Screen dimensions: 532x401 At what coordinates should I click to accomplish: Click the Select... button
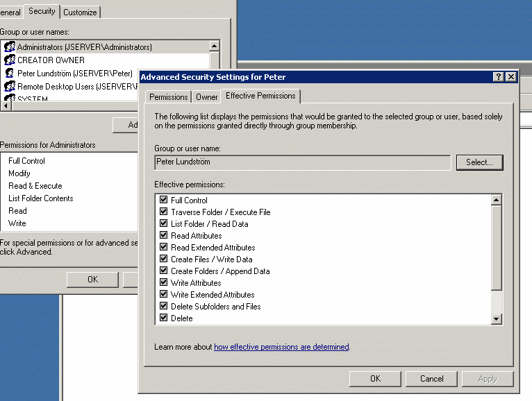click(479, 162)
